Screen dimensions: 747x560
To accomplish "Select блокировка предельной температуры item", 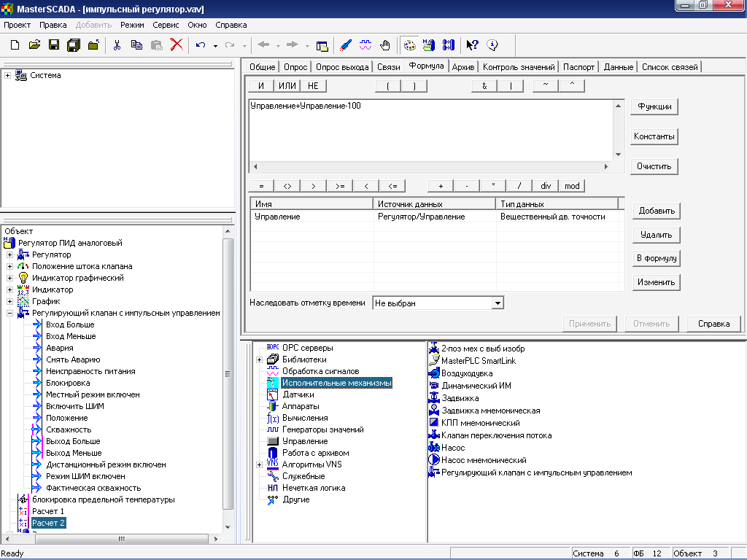I will click(104, 499).
